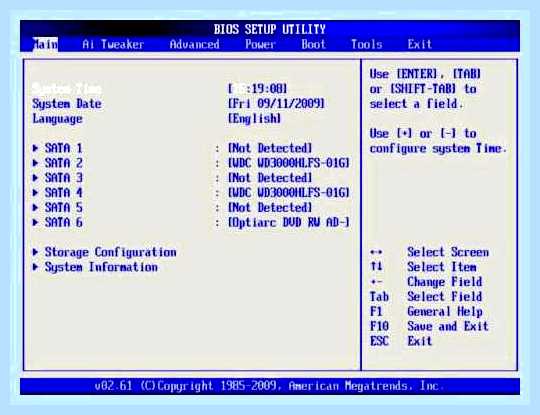Expand the SATA 6 arrow
540x415 pixels.
(x=35, y=222)
